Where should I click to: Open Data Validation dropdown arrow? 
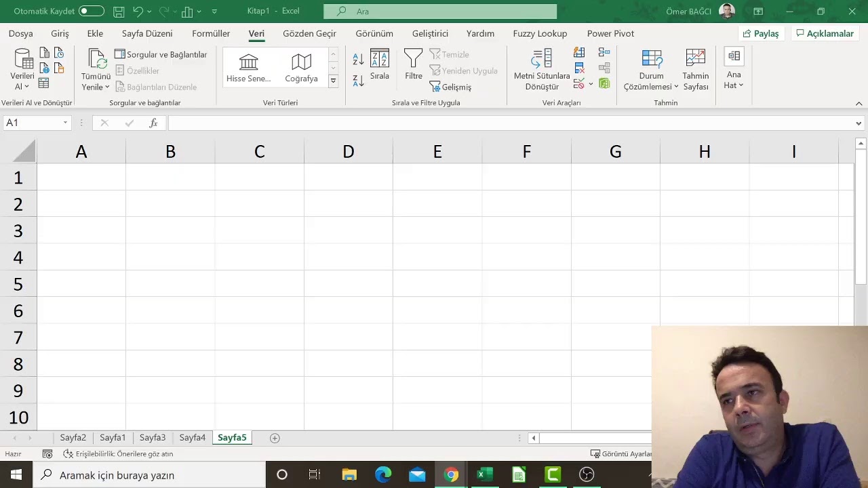[x=591, y=84]
